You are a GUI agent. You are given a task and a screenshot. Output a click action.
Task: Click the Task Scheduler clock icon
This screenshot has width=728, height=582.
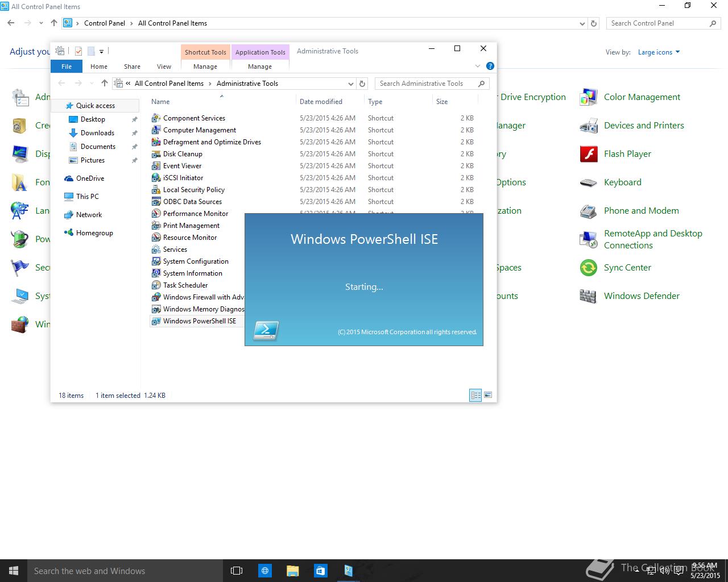click(156, 285)
